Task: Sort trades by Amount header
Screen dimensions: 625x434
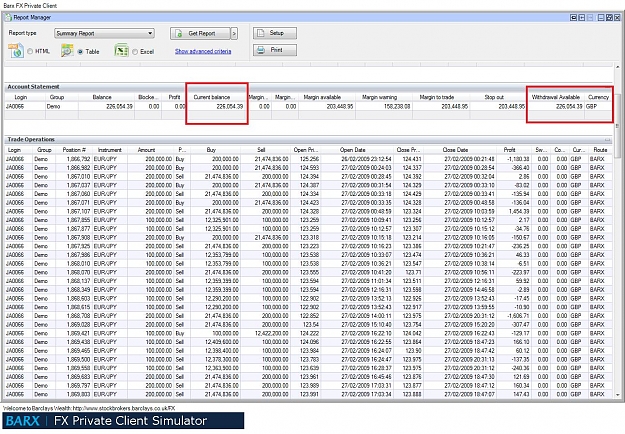Action: coord(146,150)
